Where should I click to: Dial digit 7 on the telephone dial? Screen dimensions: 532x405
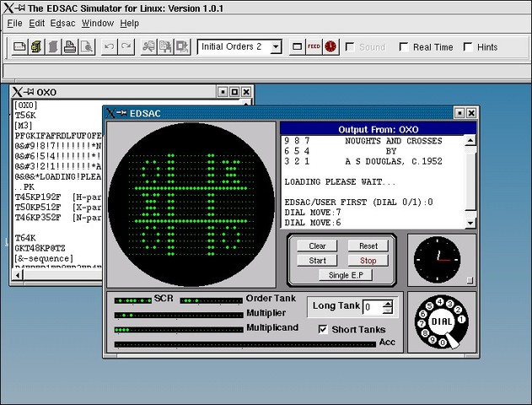coord(422,323)
